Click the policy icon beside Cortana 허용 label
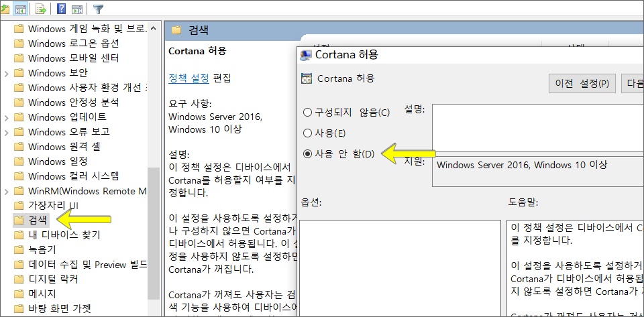Viewport: 644px width, 317px height. (x=307, y=78)
